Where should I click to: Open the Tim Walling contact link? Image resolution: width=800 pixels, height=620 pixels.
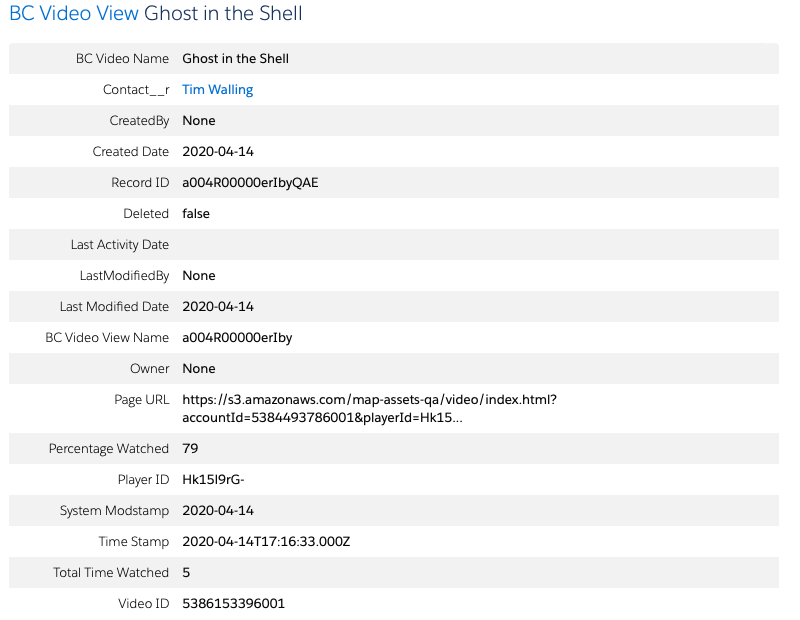click(217, 90)
